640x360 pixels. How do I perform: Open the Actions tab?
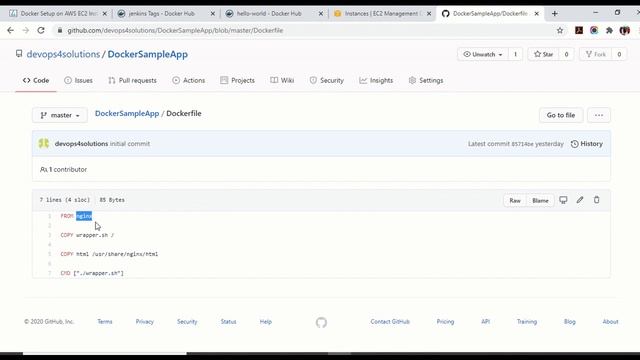click(189, 80)
